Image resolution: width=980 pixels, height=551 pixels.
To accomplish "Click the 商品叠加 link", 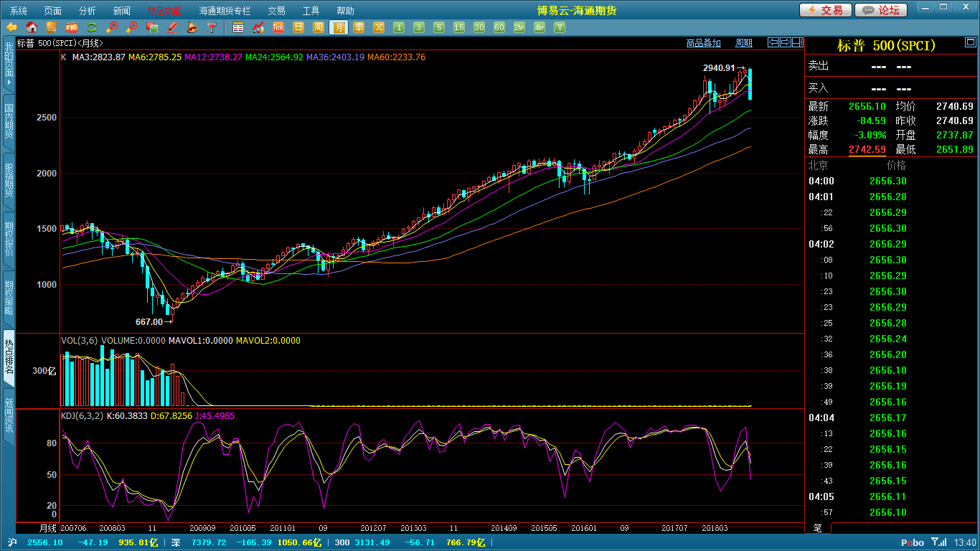I will (x=703, y=43).
